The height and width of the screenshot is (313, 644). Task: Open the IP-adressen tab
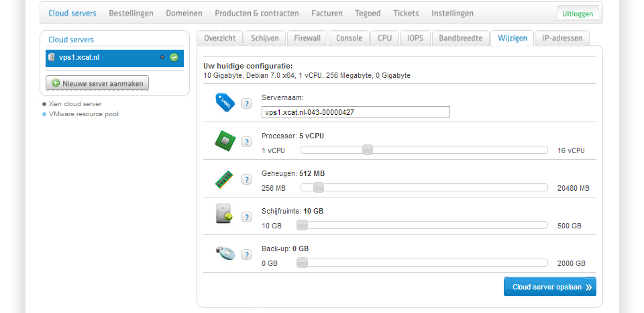[x=562, y=38]
